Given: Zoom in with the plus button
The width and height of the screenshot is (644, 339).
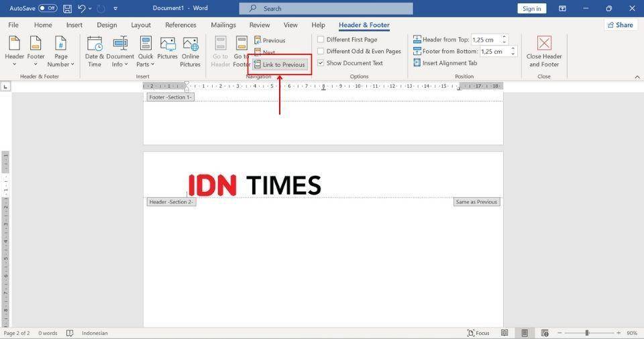Looking at the screenshot, I should pos(619,333).
